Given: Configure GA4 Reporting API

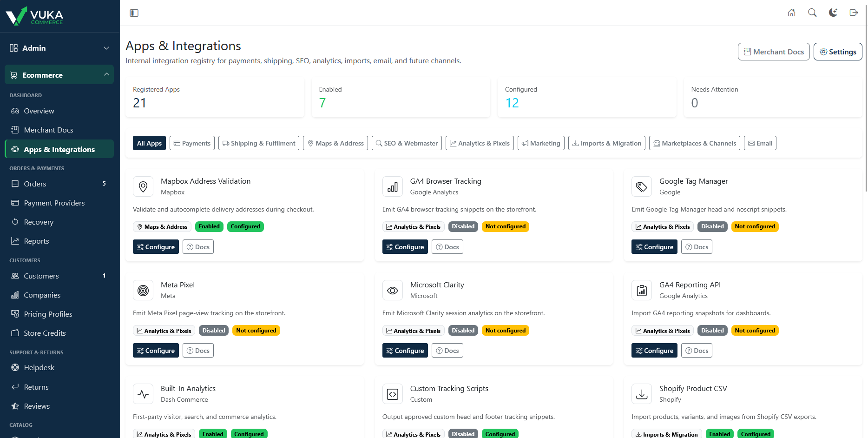Looking at the screenshot, I should [x=654, y=351].
